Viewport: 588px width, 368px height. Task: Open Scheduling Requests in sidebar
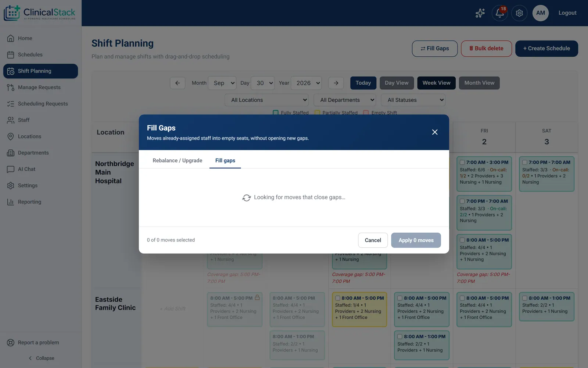[40, 104]
